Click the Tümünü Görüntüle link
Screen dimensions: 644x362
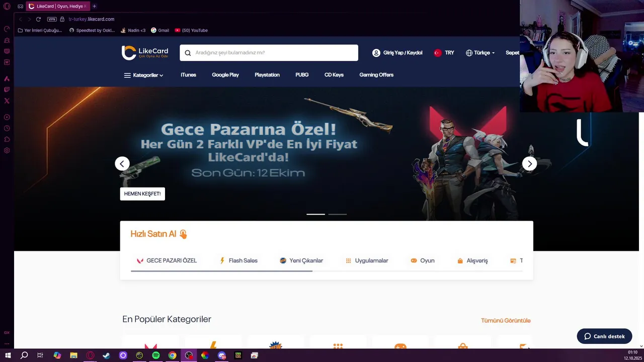coord(506,321)
